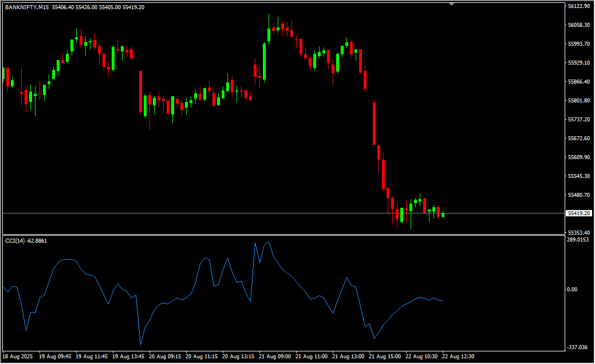Click the 21 Aug 09:00 time label

275,357
